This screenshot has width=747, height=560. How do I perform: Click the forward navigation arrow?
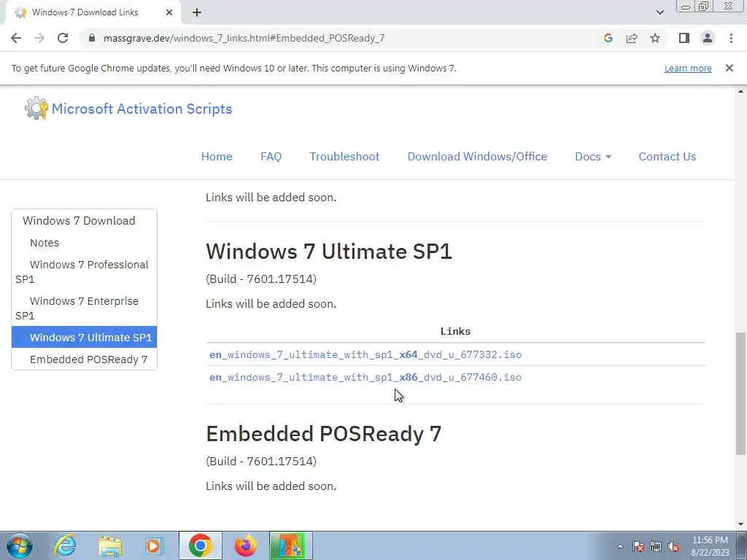[x=39, y=38]
